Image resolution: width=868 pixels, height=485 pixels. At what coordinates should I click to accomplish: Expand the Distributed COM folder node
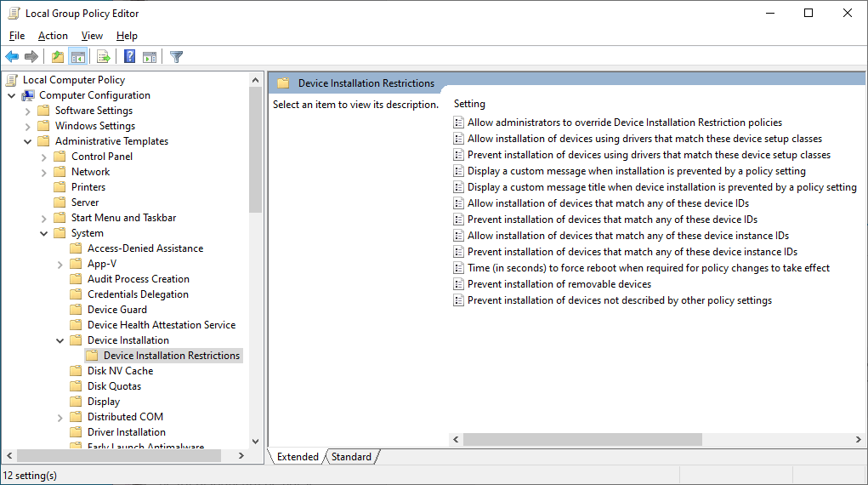[x=60, y=417]
